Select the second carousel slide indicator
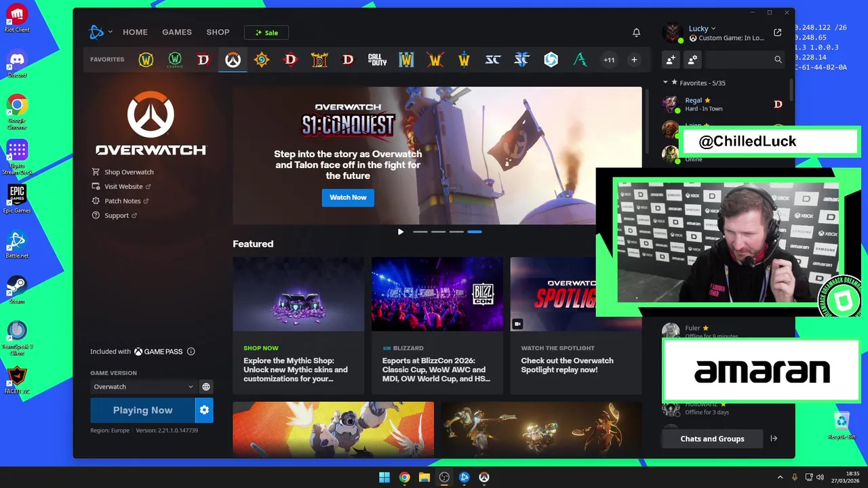The width and height of the screenshot is (868, 488). point(439,232)
